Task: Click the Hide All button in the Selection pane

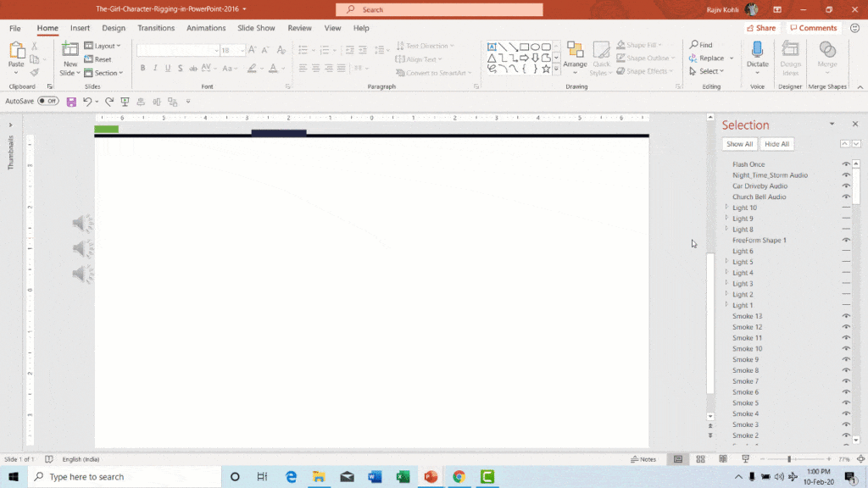Action: click(x=776, y=143)
